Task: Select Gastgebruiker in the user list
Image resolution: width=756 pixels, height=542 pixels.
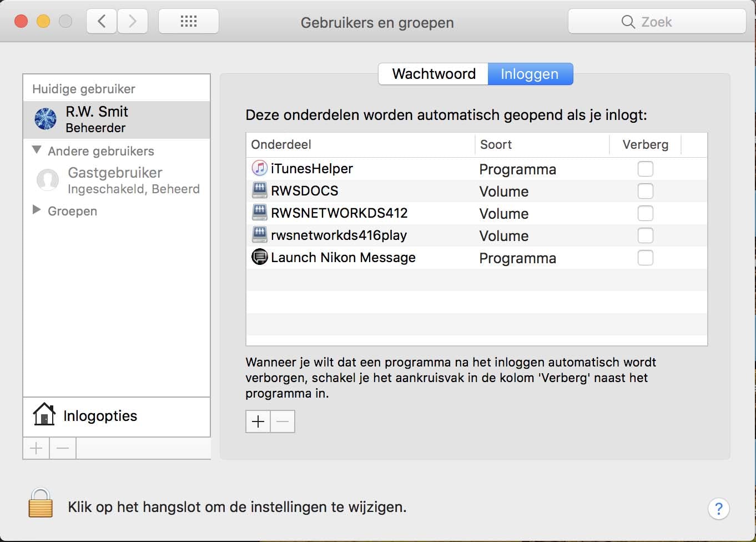Action: [117, 180]
